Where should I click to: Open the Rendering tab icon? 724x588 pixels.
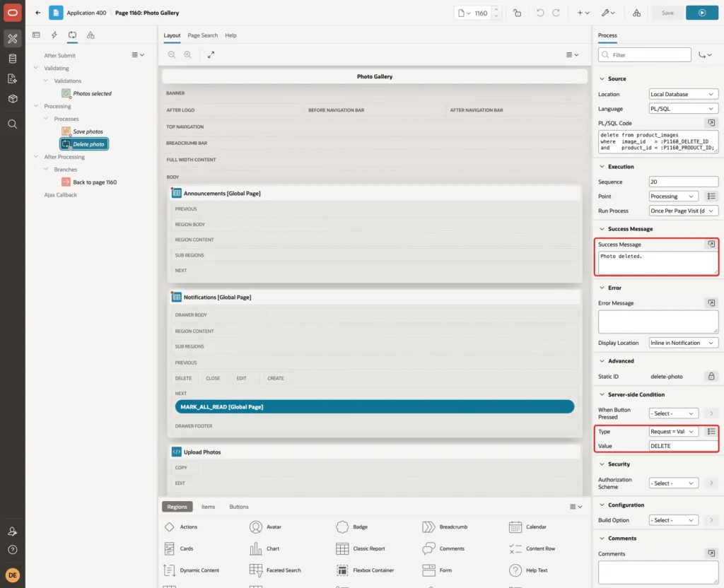point(37,35)
